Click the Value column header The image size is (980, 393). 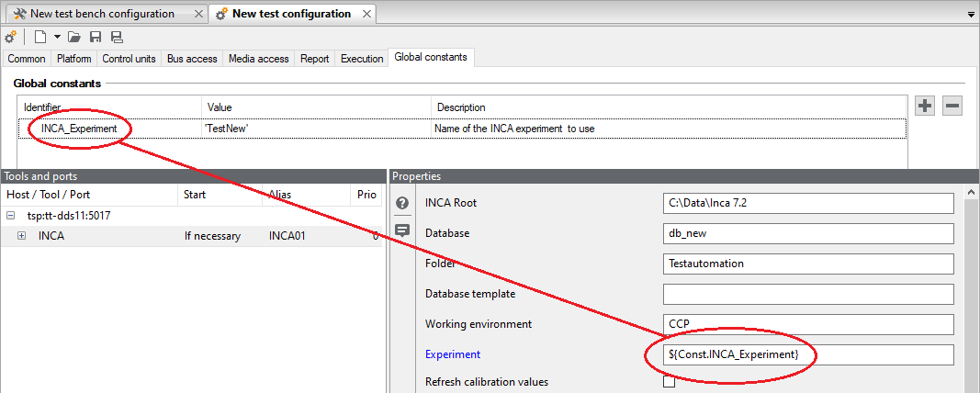tap(316, 107)
